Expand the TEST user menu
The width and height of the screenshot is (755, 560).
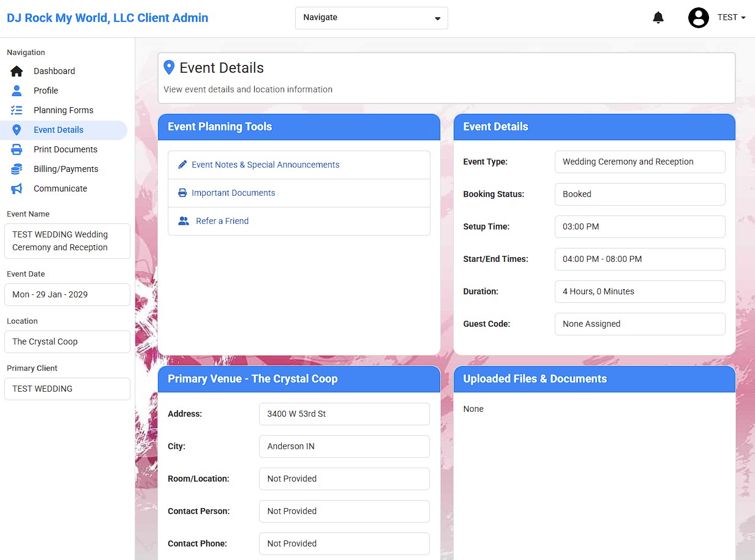click(732, 18)
